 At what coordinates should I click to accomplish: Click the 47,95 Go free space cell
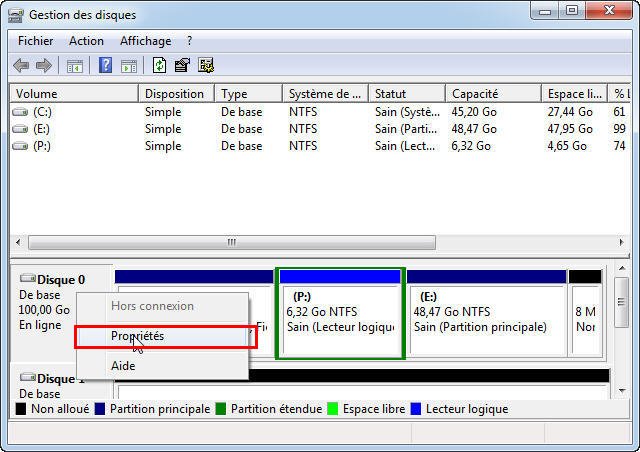coord(570,129)
